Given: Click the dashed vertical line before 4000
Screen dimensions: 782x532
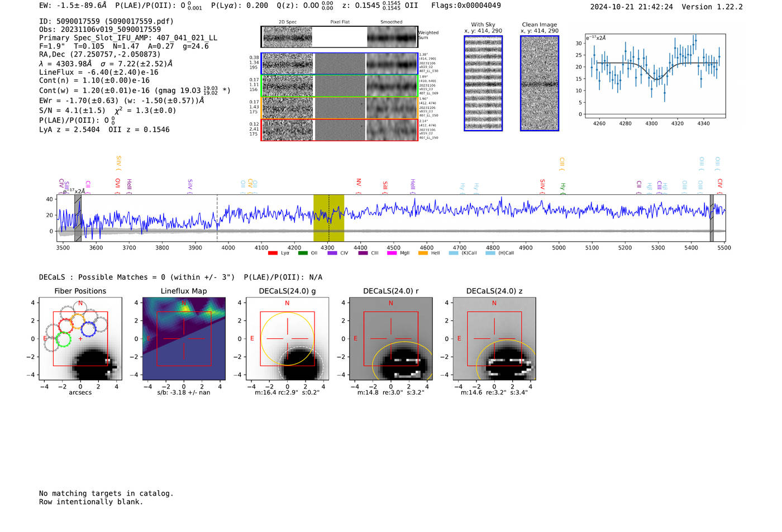Looking at the screenshot, I should [x=217, y=218].
